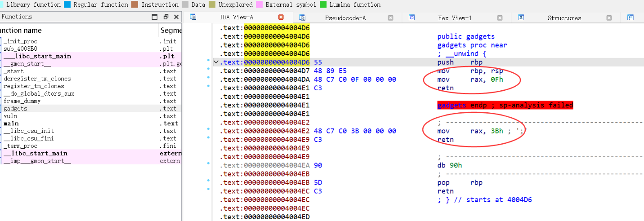Viewport: 644px width, 221px height.
Task: Toggle breakpoint dot at address 4004D7
Action: [x=208, y=69]
